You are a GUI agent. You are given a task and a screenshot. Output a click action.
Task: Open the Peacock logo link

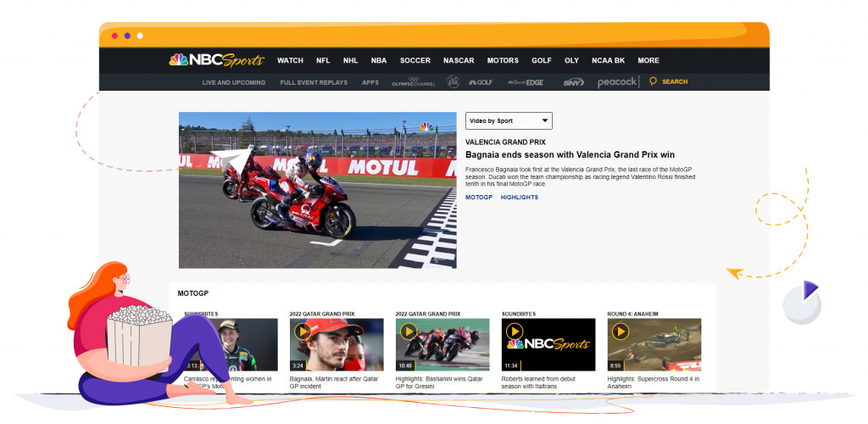click(x=618, y=82)
